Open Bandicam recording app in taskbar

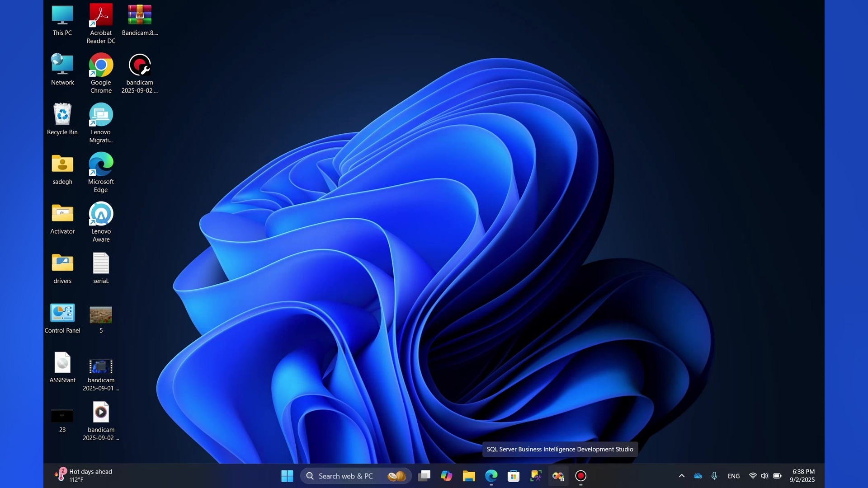(581, 476)
